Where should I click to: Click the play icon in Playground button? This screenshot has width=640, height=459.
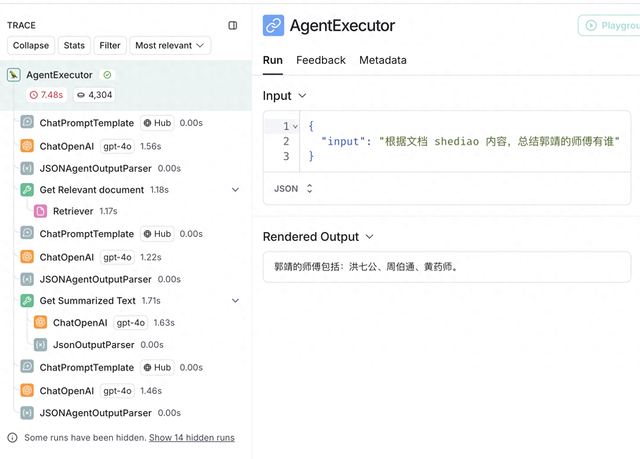tap(591, 25)
